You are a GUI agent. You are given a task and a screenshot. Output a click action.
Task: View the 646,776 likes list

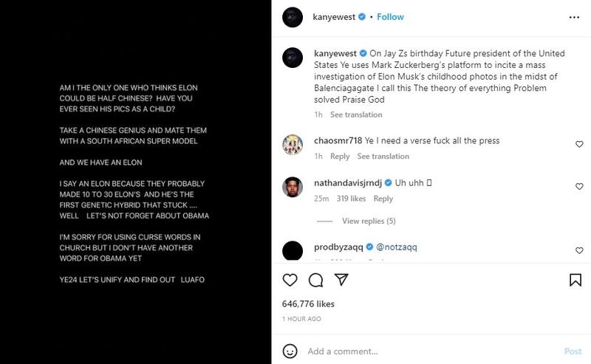(x=309, y=303)
